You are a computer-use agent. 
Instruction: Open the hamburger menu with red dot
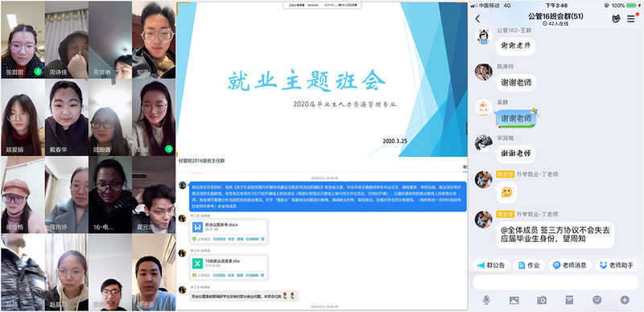(632, 18)
